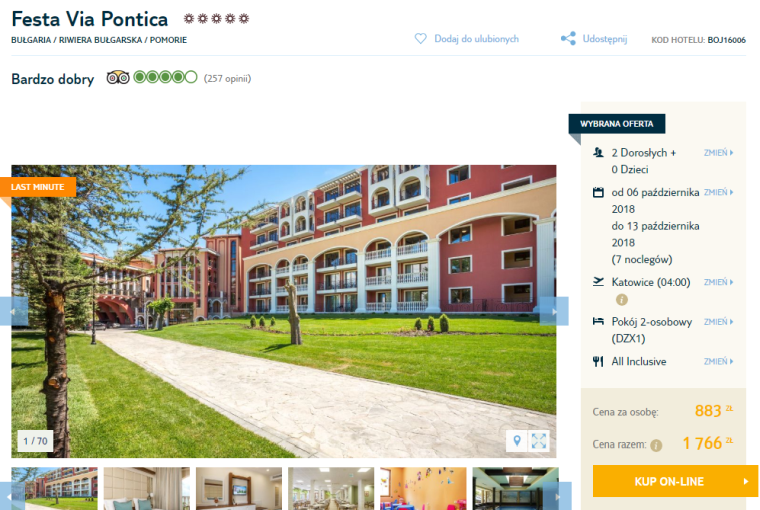Change number of travelers via ZMIEŃ
Image resolution: width=760 pixels, height=510 pixels.
click(718, 153)
